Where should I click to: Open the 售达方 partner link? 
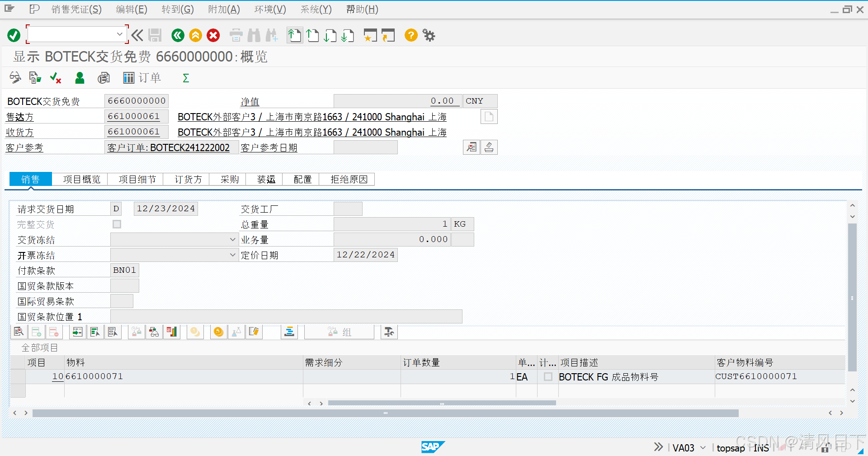coord(20,117)
